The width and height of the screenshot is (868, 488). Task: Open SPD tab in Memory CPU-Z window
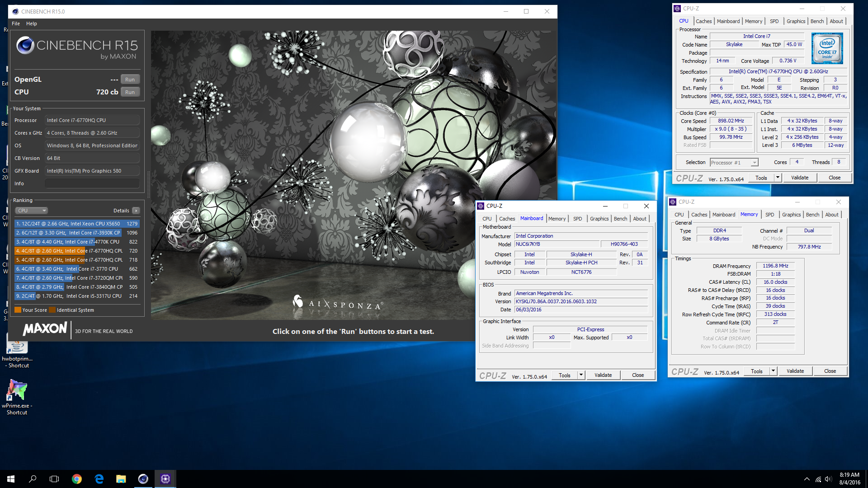coord(769,215)
